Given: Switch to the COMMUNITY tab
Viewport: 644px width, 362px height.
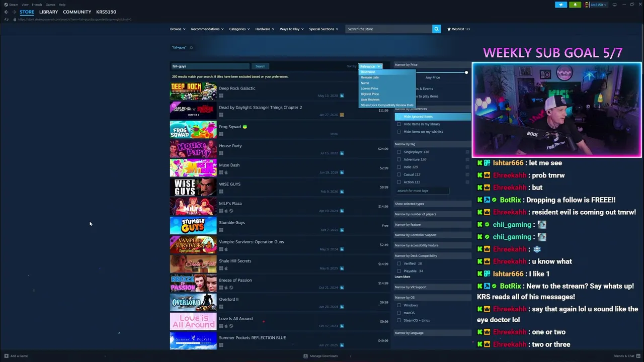Looking at the screenshot, I should [x=77, y=12].
